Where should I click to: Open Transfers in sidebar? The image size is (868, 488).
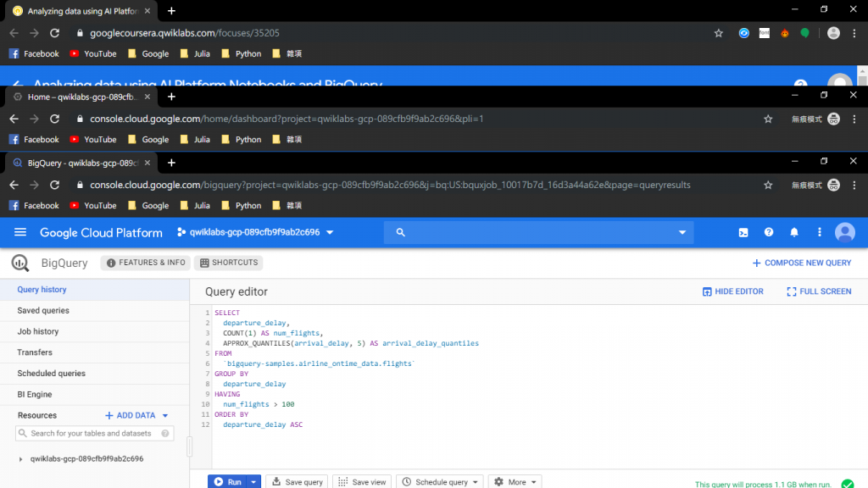coord(95,353)
